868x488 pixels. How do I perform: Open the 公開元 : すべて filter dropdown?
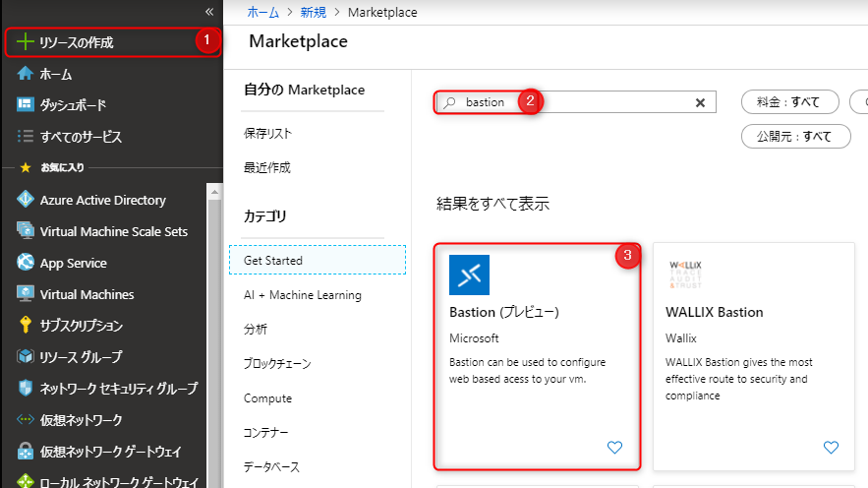795,136
